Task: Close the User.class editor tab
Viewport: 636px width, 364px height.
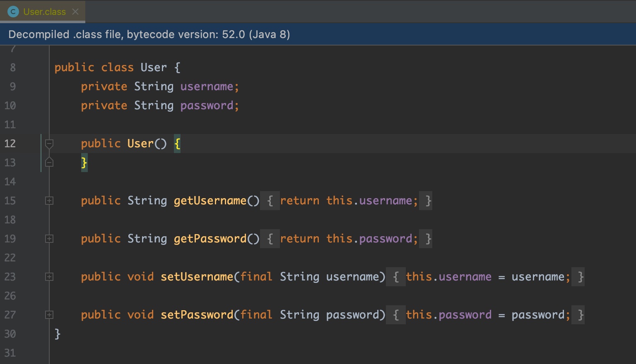Action: pos(75,12)
